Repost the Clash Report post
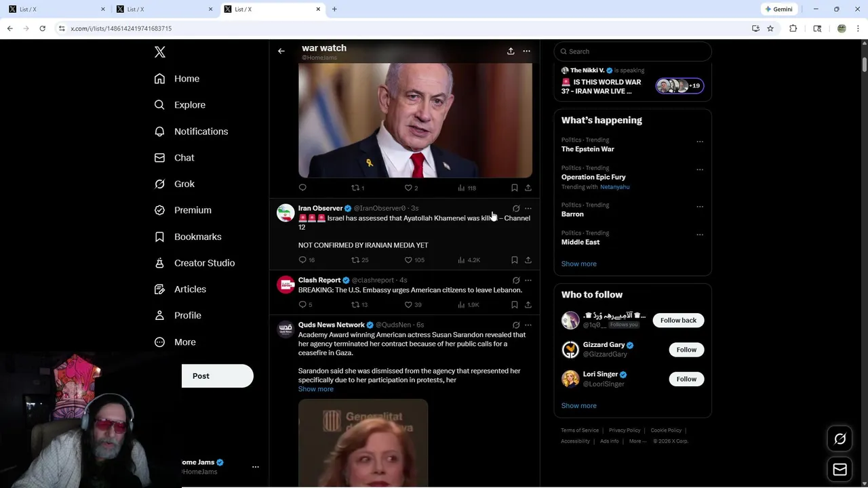 [359, 304]
